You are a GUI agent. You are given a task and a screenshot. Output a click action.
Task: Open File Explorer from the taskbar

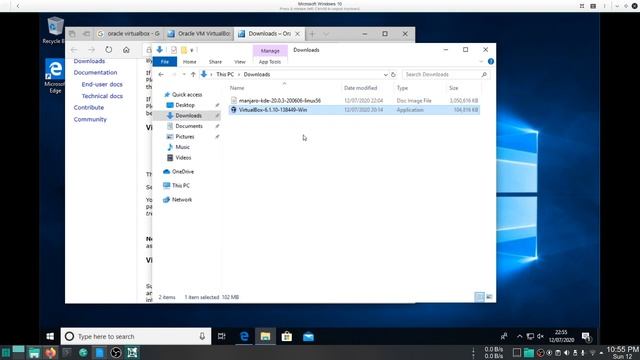pos(265,336)
